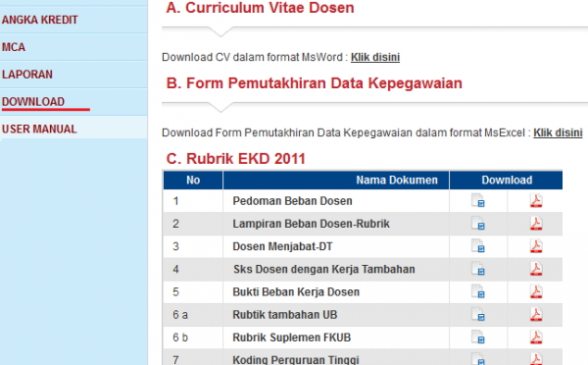The width and height of the screenshot is (588, 365).
Task: Download document file for Lampiran Beban Dosen-Rubrik
Action: click(478, 224)
